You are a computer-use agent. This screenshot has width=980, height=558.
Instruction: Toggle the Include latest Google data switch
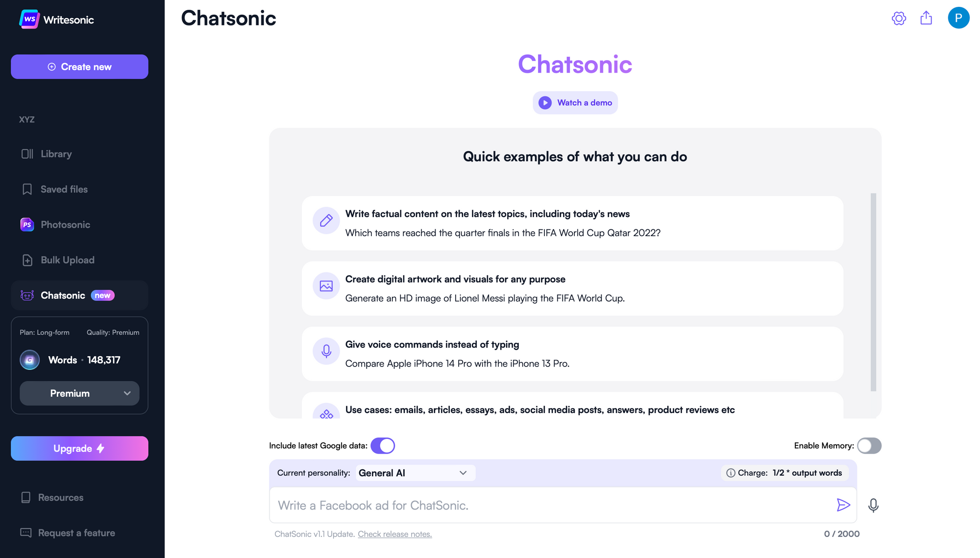coord(382,445)
